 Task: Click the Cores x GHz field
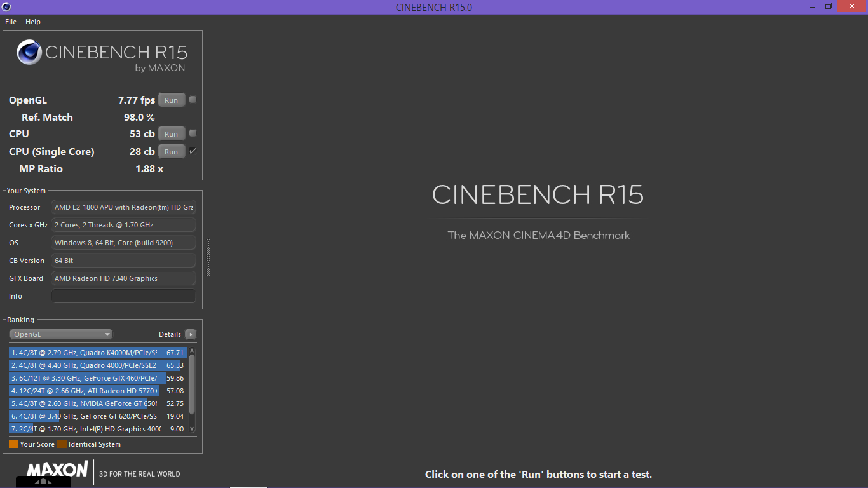tap(123, 225)
